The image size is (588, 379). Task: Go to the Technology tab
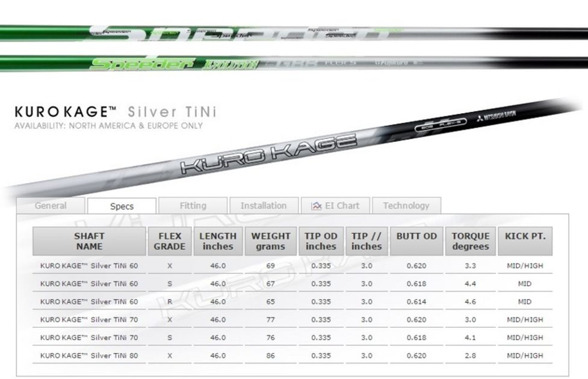pyautogui.click(x=406, y=205)
